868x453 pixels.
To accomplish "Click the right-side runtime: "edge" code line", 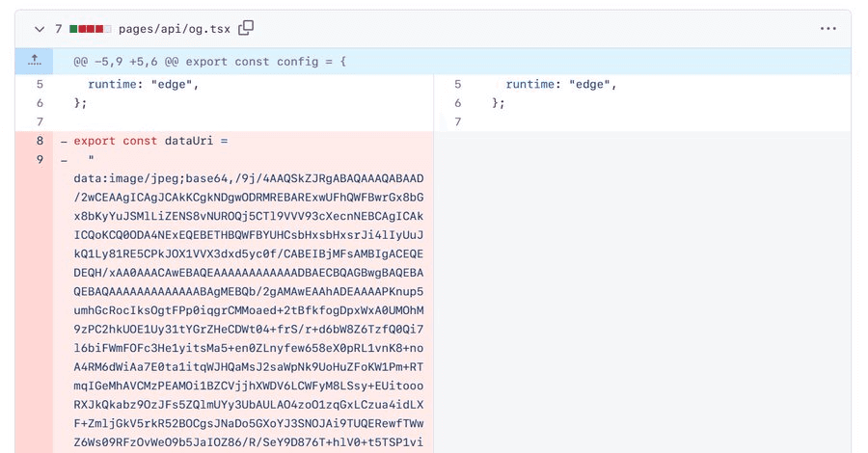I will click(560, 84).
